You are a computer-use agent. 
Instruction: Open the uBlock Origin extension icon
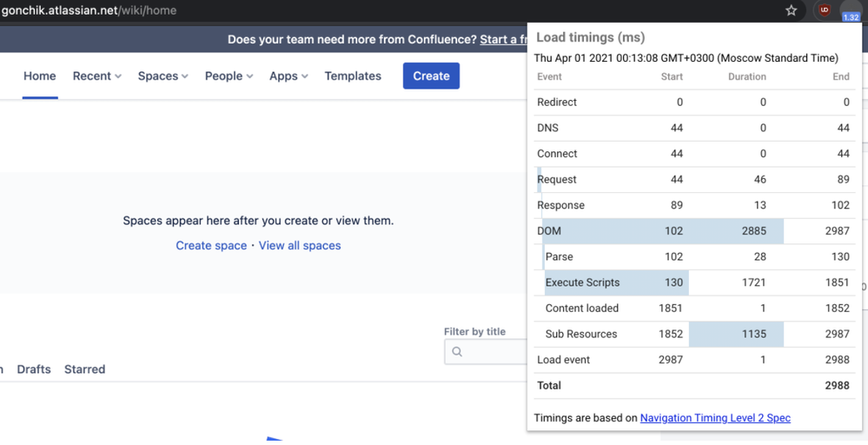coord(825,10)
